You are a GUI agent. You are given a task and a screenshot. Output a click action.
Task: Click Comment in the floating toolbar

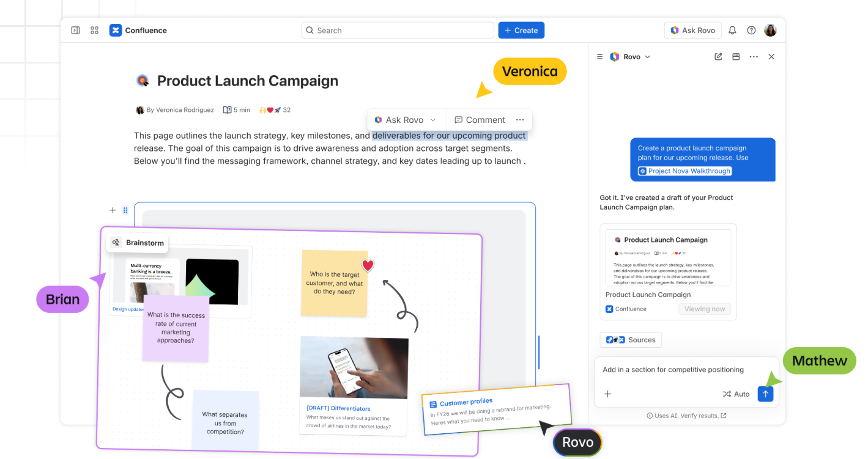tap(480, 120)
